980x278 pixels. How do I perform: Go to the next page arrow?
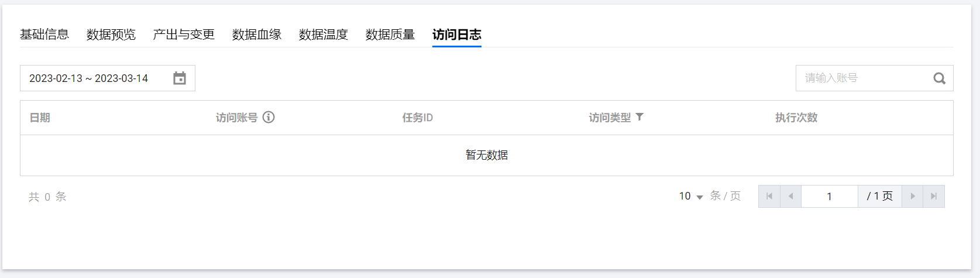912,196
